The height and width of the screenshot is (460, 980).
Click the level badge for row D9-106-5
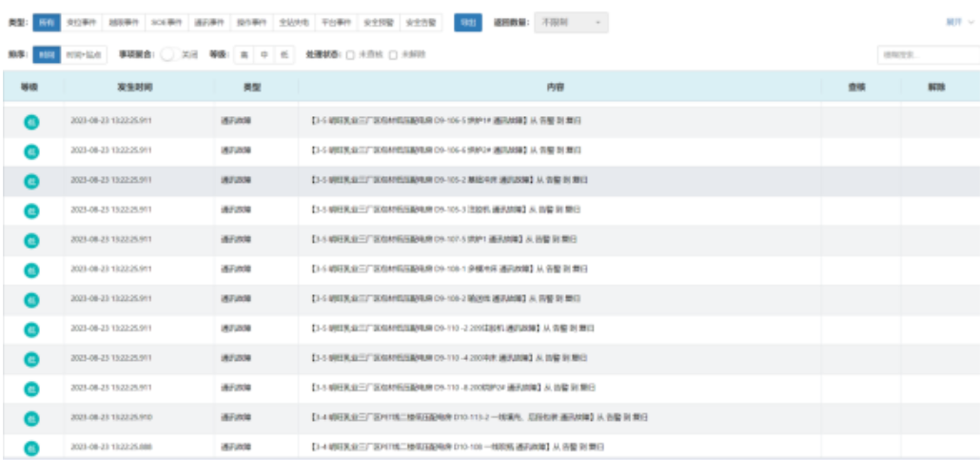pyautogui.click(x=31, y=121)
